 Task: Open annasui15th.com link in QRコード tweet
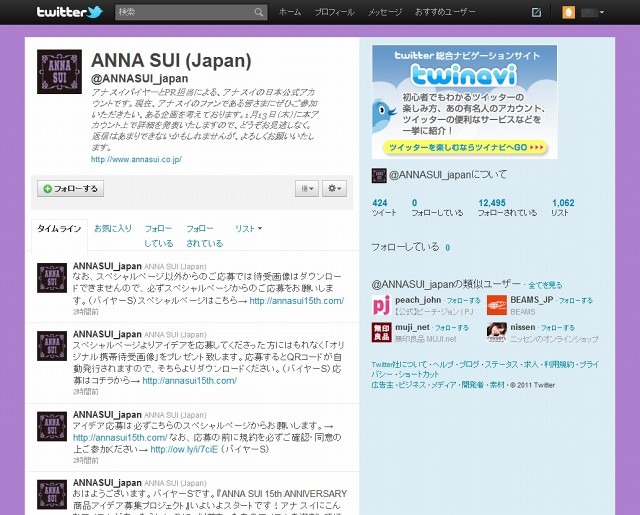189,381
